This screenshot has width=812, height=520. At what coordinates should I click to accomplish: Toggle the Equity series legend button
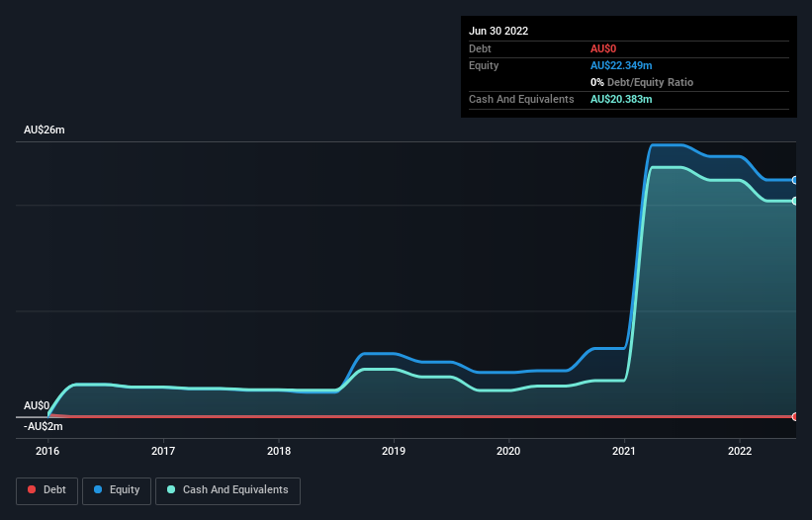[117, 490]
